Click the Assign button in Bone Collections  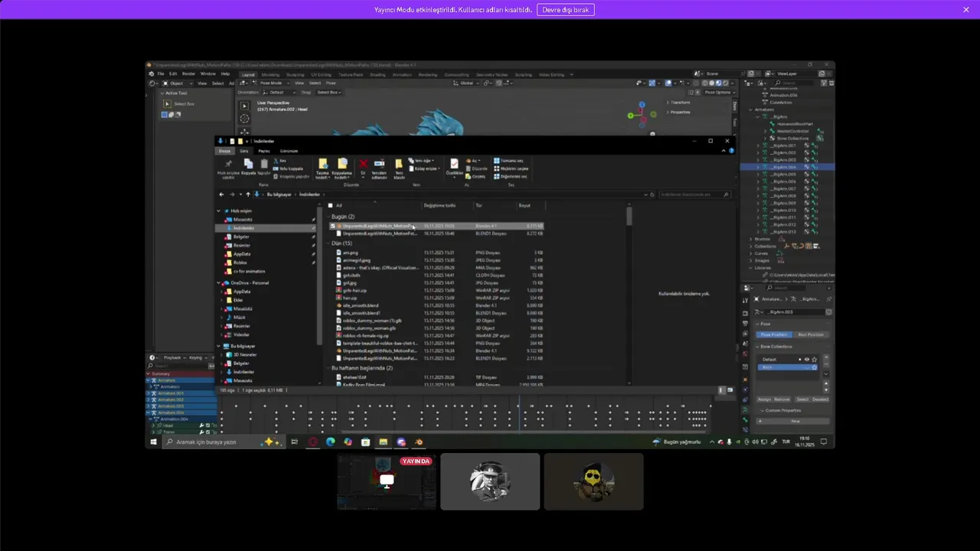point(764,399)
